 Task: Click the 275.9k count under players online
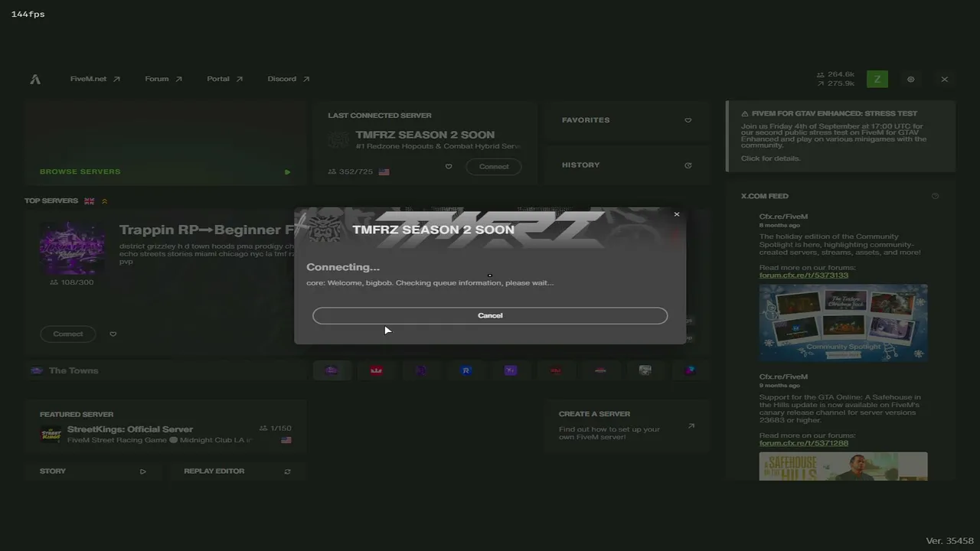pos(835,83)
